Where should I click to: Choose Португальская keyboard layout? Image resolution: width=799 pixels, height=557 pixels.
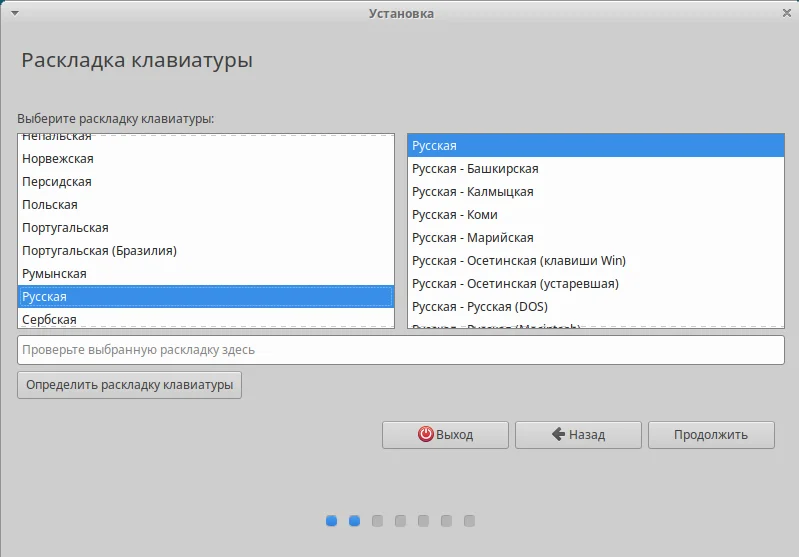(206, 228)
